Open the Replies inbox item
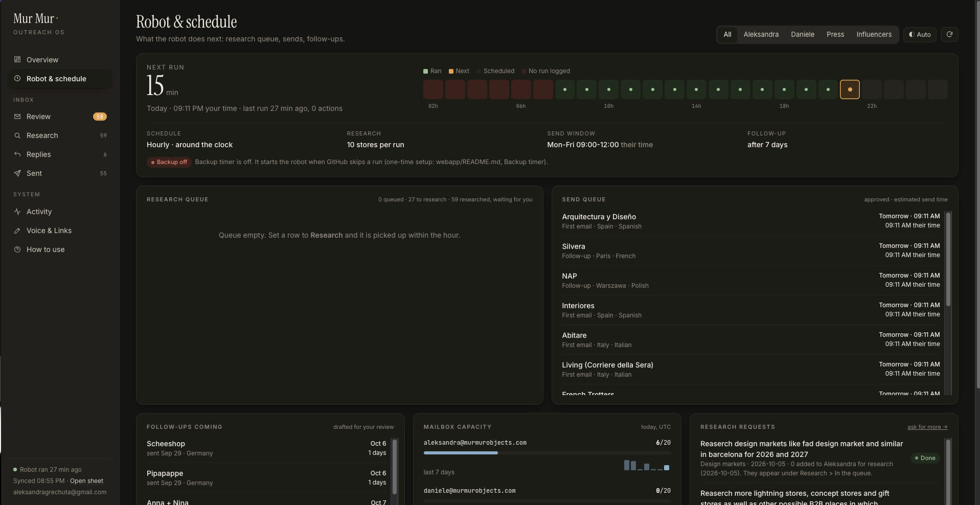This screenshot has width=980, height=505. pyautogui.click(x=60, y=154)
